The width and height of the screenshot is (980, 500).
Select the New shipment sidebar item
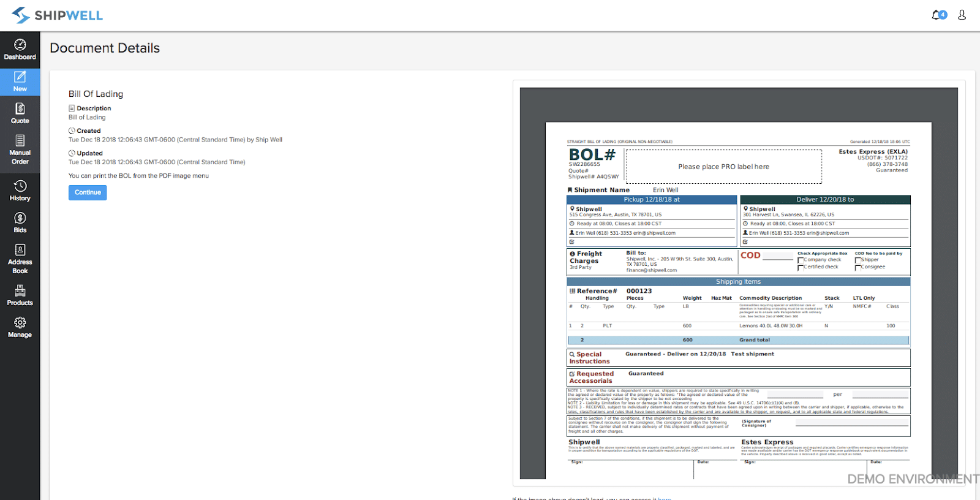[x=20, y=81]
